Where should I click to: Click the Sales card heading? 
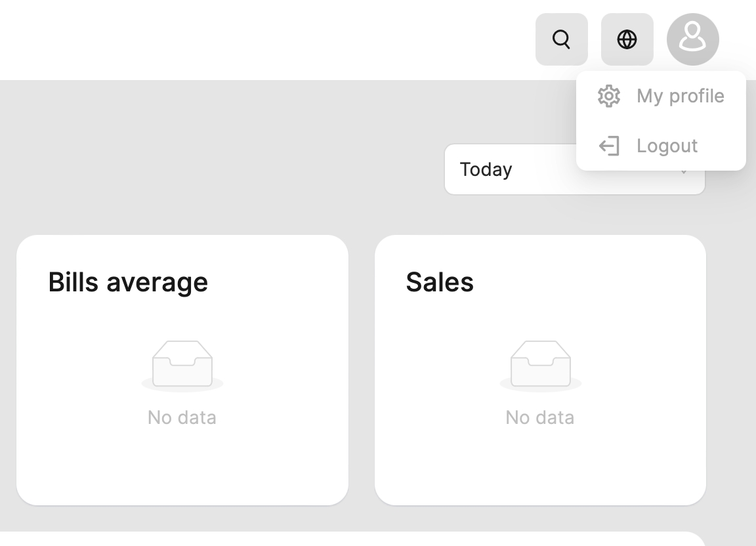[440, 282]
